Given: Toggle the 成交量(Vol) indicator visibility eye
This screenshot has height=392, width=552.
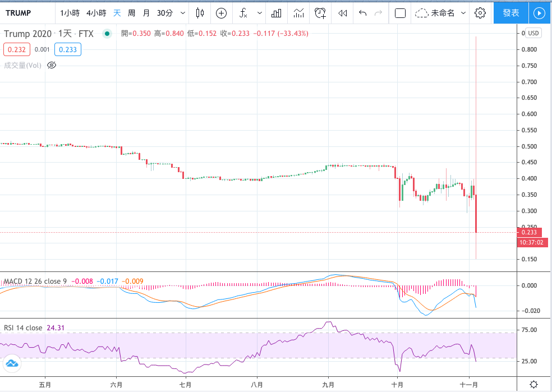Looking at the screenshot, I should tap(52, 65).
